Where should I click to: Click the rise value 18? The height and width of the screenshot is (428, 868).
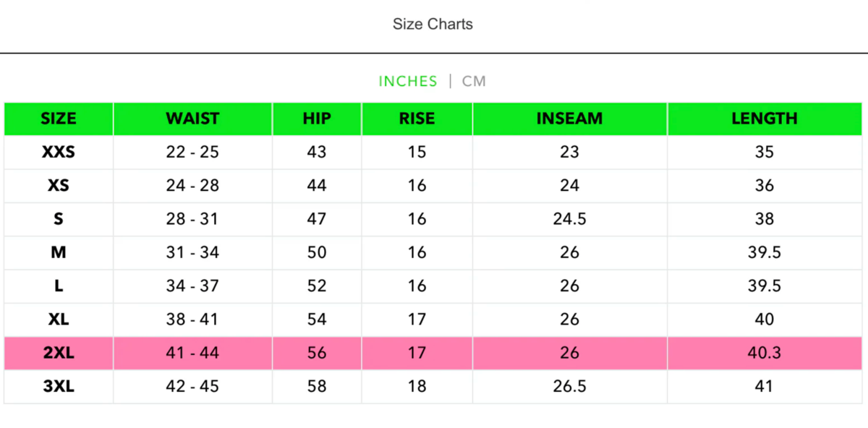[x=417, y=386]
